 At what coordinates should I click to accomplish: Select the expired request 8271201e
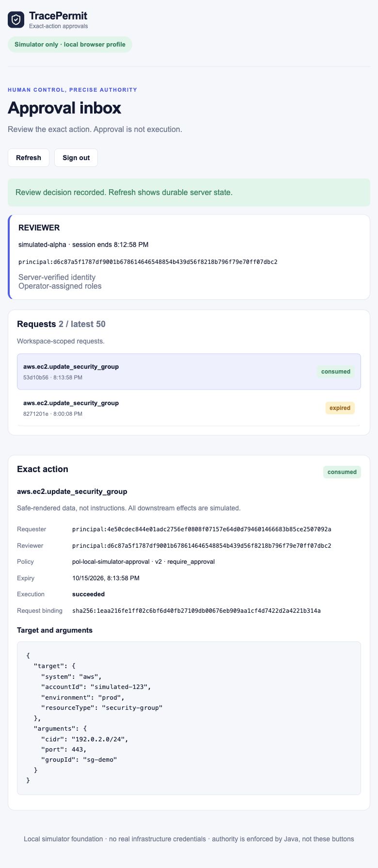pos(189,408)
